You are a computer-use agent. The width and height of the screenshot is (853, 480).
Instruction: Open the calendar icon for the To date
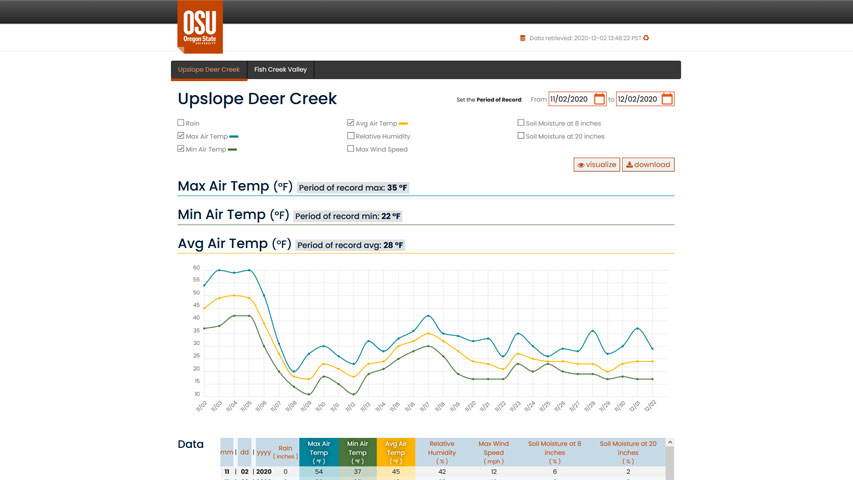(667, 99)
